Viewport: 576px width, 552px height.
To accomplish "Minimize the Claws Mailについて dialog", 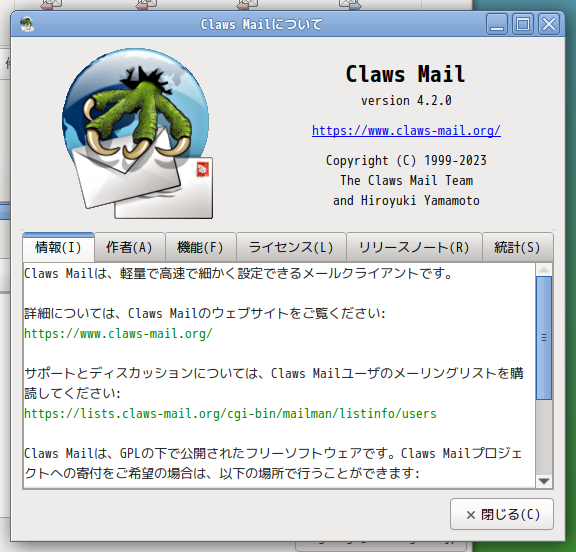I will click(497, 24).
